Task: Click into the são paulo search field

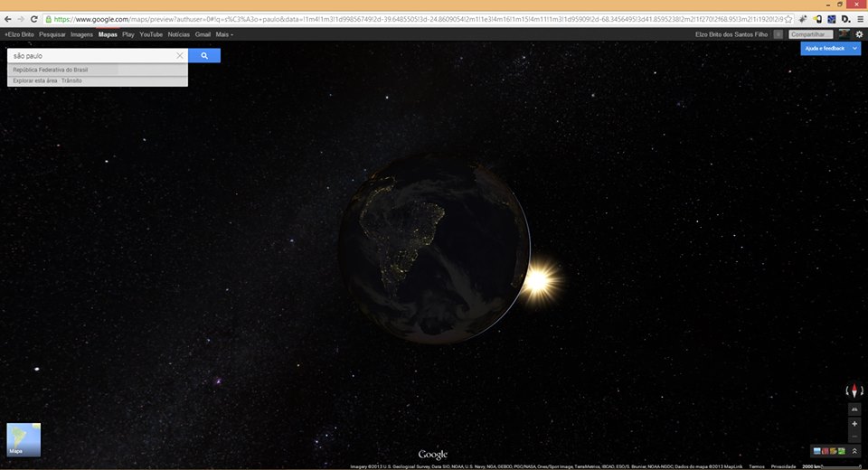Action: [x=90, y=56]
